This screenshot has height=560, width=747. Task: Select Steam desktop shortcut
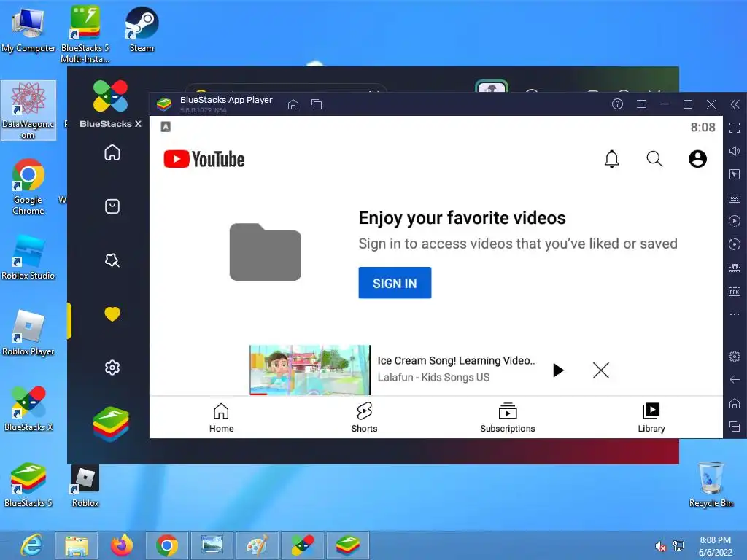point(142,29)
